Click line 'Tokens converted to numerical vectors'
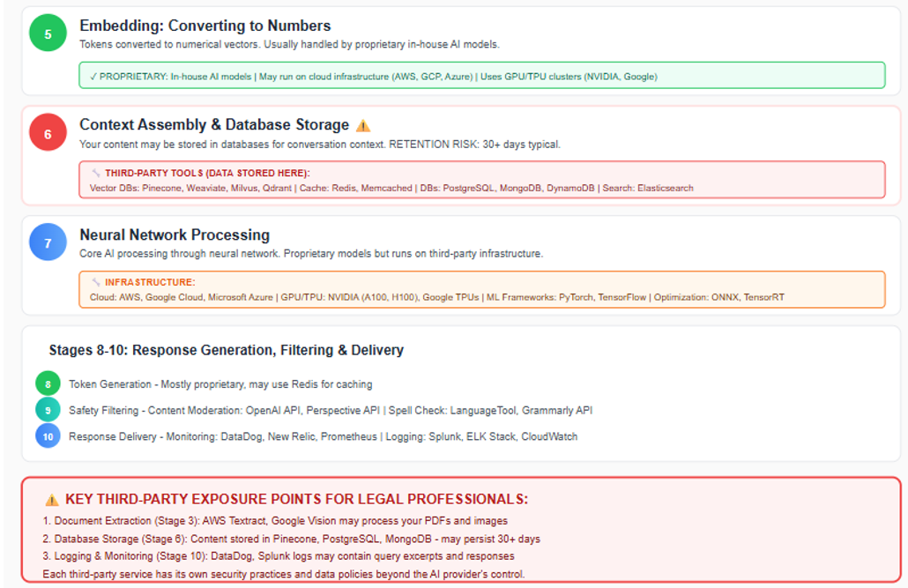Image resolution: width=908 pixels, height=588 pixels. pos(289,44)
